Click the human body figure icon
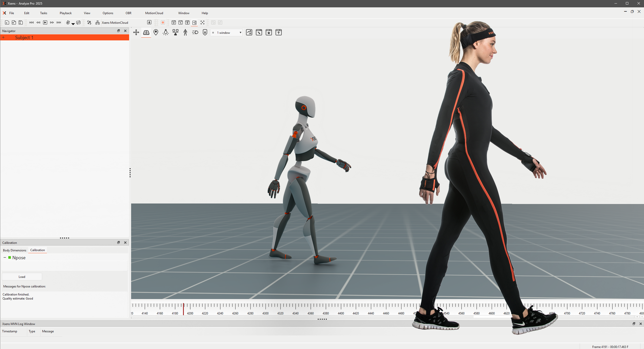 (185, 32)
